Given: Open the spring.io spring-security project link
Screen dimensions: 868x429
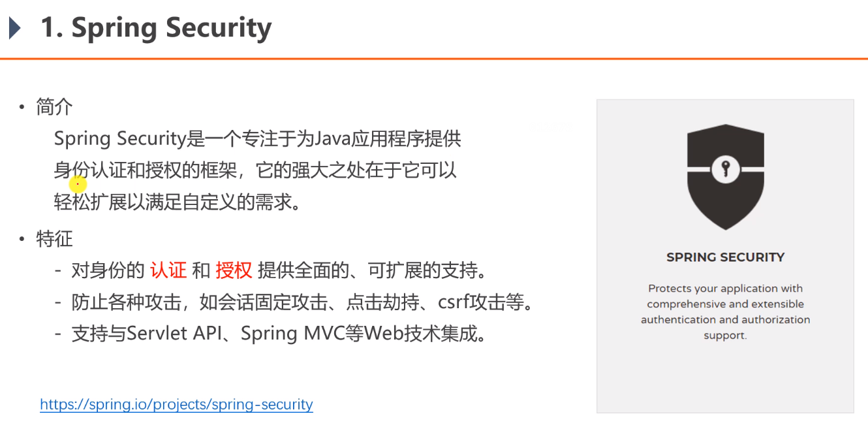Looking at the screenshot, I should (176, 404).
